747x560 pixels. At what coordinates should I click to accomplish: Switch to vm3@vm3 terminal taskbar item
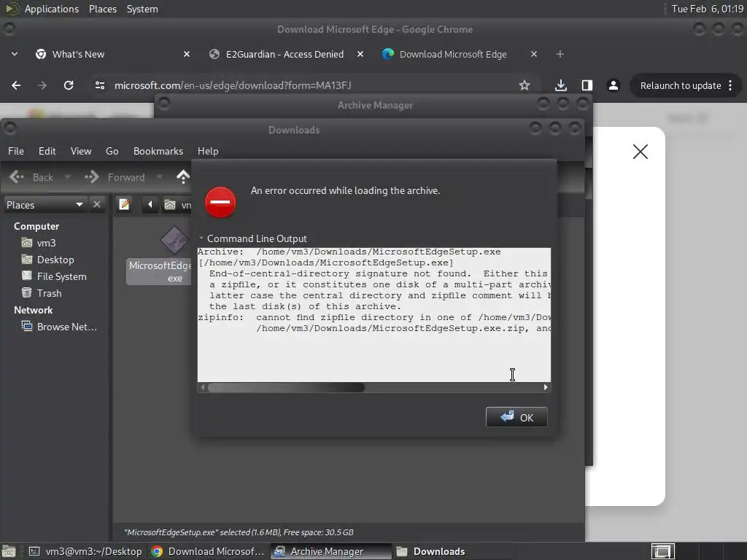tap(86, 551)
